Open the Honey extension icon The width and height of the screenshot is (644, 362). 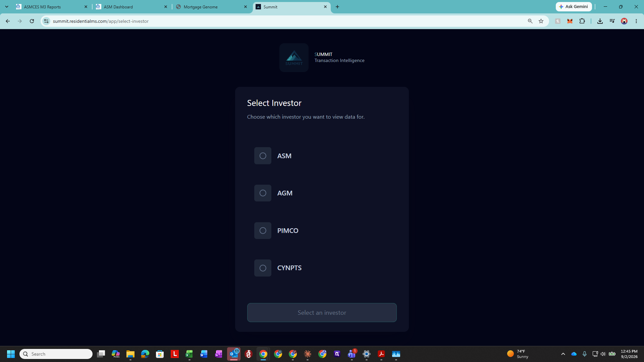click(558, 21)
